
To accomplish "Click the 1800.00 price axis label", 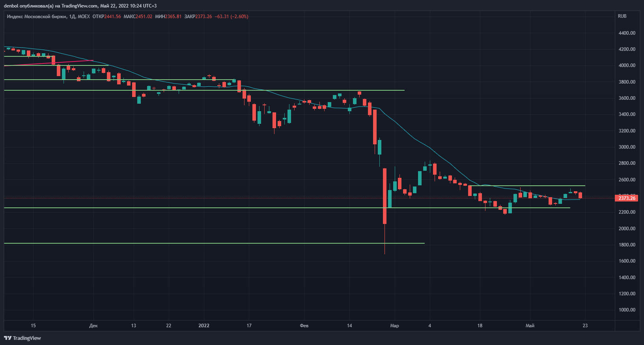I will (x=627, y=245).
